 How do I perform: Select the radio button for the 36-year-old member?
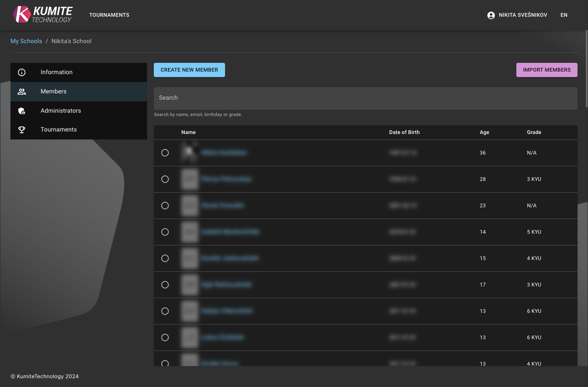(x=165, y=152)
